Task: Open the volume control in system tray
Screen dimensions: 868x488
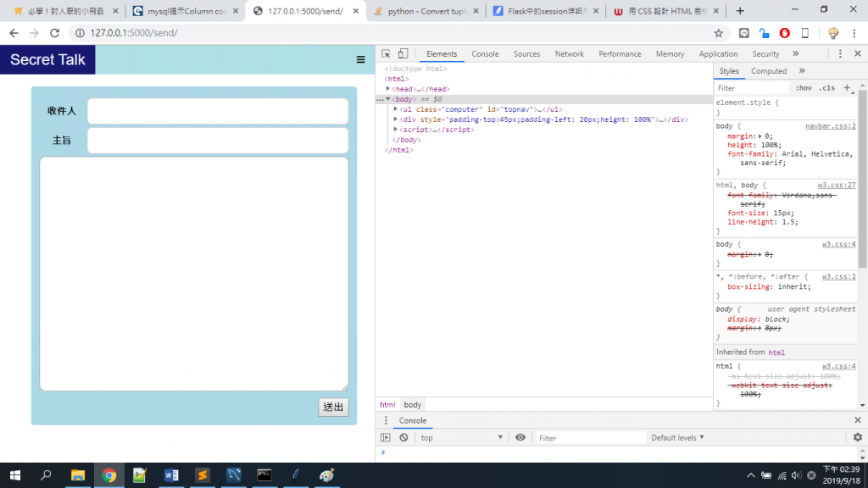Action: (x=796, y=475)
